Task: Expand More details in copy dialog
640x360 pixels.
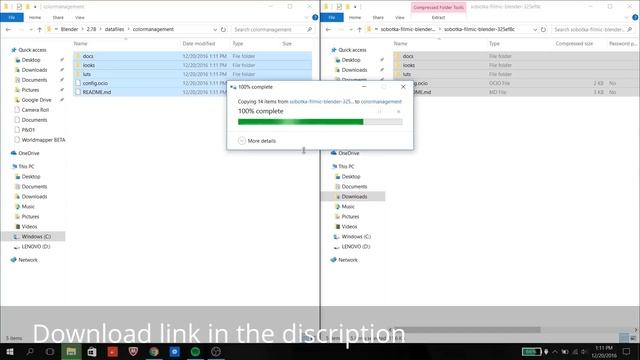Action: (257, 141)
